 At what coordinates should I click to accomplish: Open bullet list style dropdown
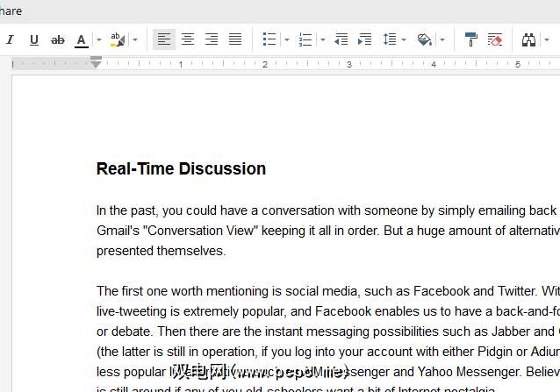tap(286, 39)
